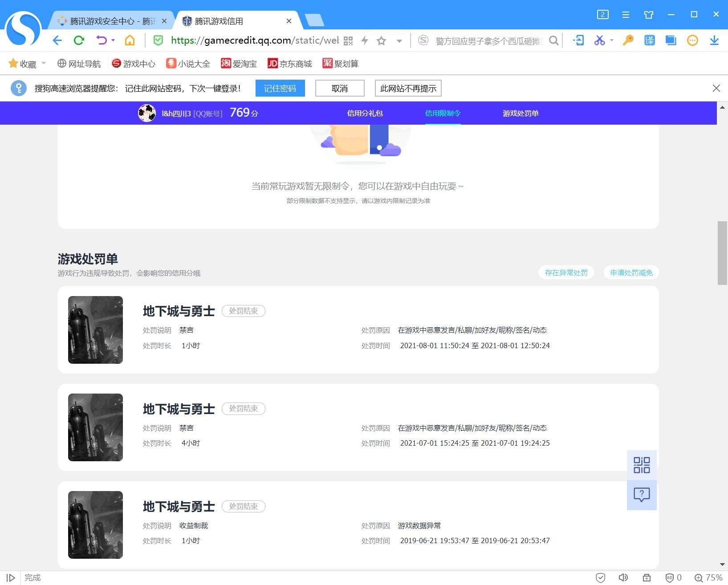Viewport: 728px width, 585px height.
Task: Click the purple undo restore icon
Action: [102, 41]
